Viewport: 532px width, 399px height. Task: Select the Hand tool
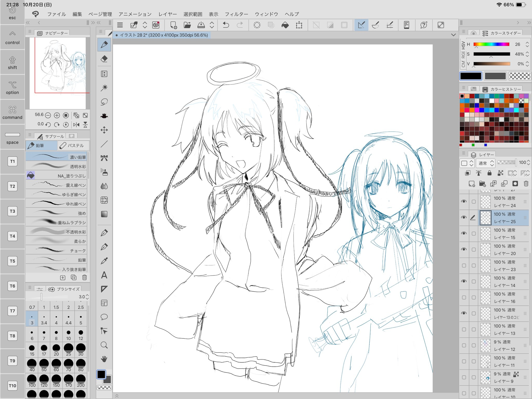pyautogui.click(x=104, y=359)
